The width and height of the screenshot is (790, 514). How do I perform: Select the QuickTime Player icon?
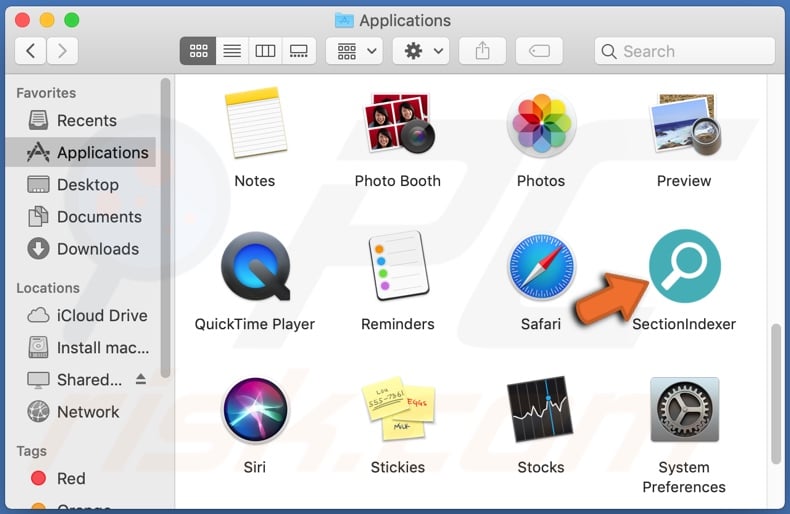point(255,266)
